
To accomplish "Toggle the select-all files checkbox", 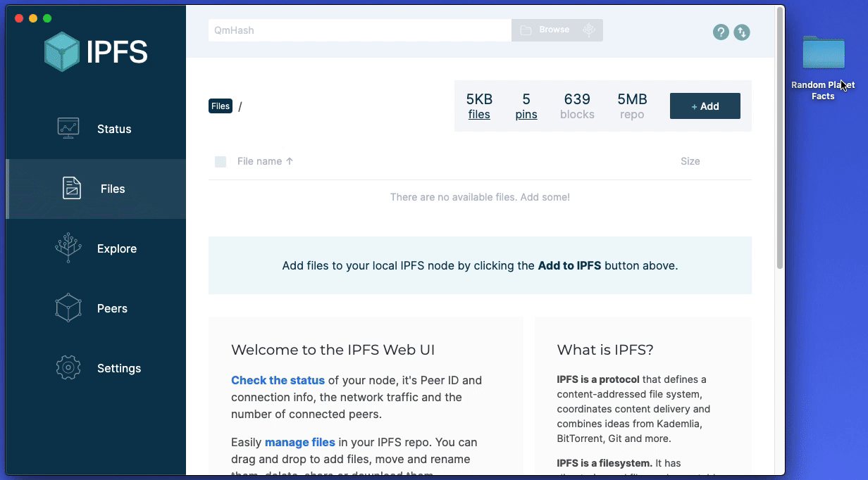I will (221, 162).
